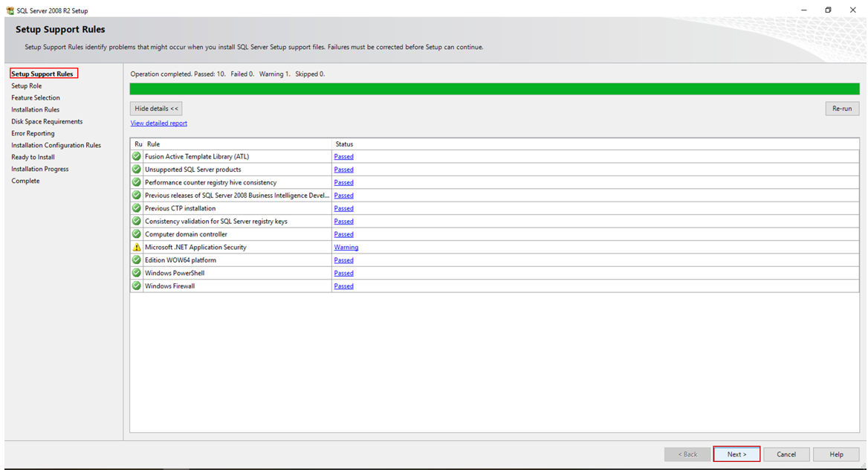This screenshot has width=868, height=470.
Task: Open Passed status for Fusion Active Template Library
Action: pos(344,157)
